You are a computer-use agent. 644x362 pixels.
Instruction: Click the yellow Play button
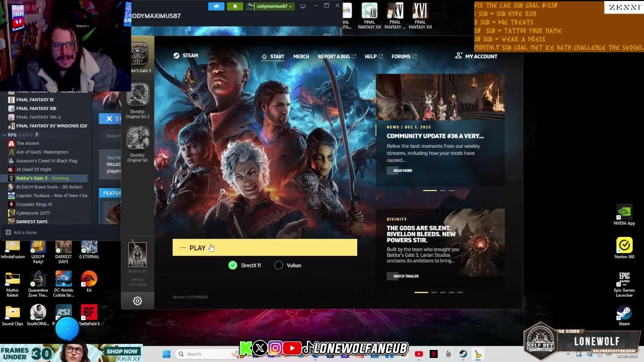(x=265, y=247)
